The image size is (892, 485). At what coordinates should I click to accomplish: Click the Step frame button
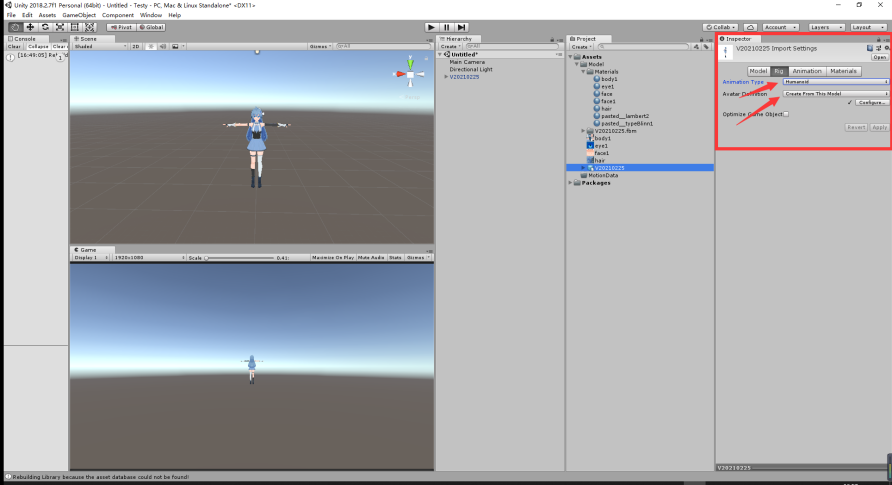pyautogui.click(x=462, y=27)
